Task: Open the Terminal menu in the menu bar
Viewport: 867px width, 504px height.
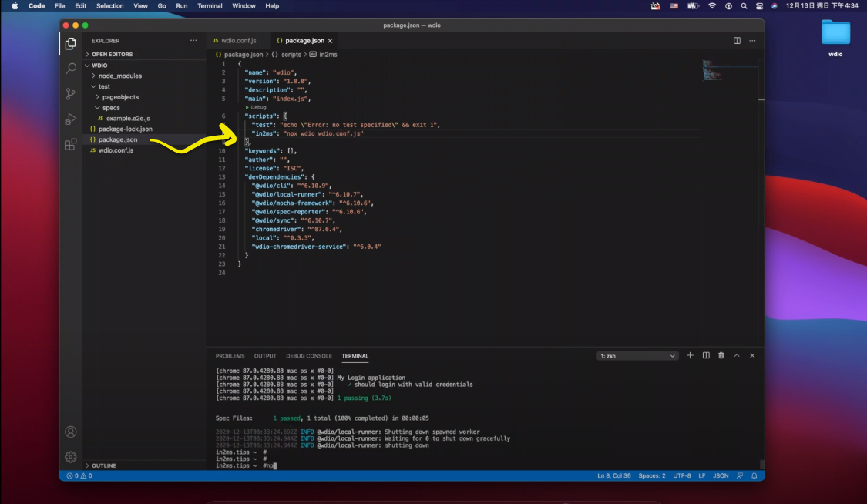Action: 210,6
